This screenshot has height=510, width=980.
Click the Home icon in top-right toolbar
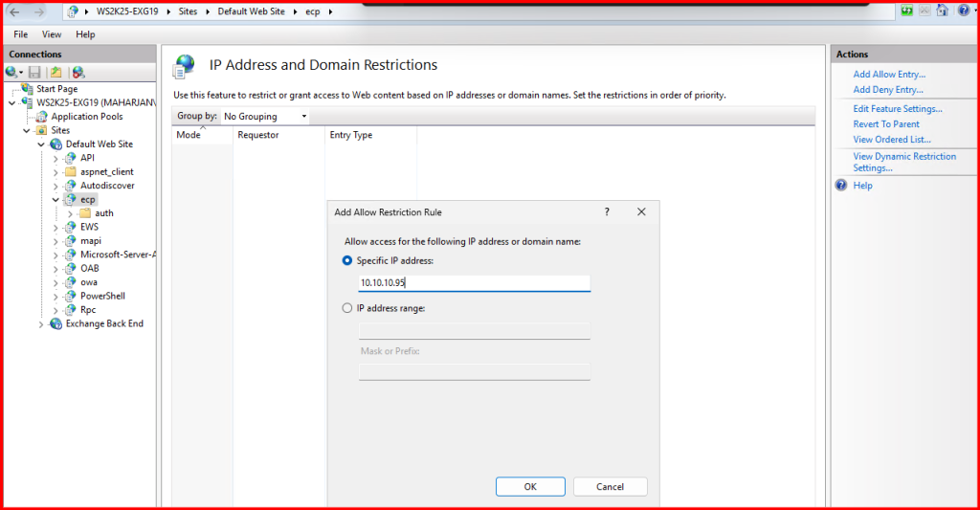pos(942,11)
